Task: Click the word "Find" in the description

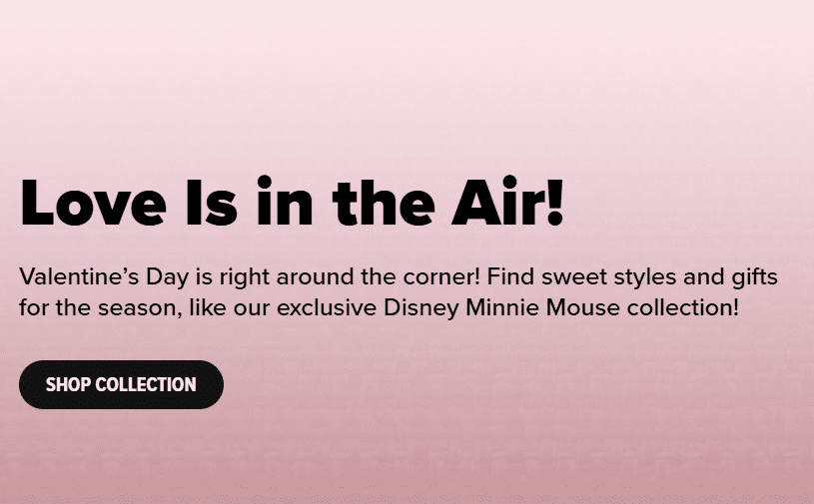Action: click(512, 275)
